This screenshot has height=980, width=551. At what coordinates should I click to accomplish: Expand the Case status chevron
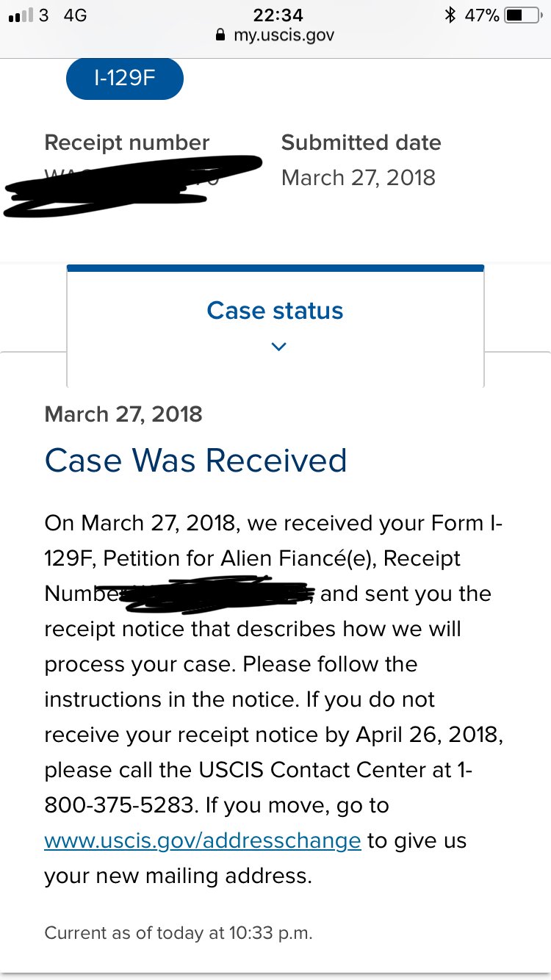(278, 346)
